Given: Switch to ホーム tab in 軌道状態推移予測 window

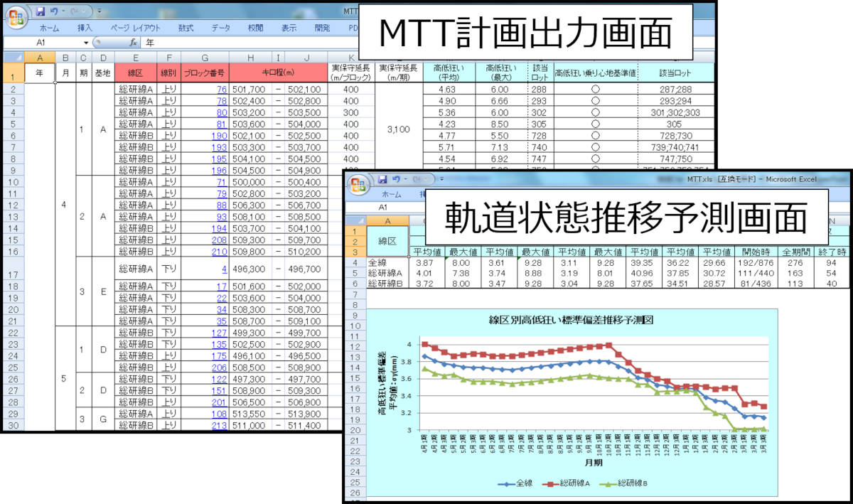Looking at the screenshot, I should click(x=391, y=194).
